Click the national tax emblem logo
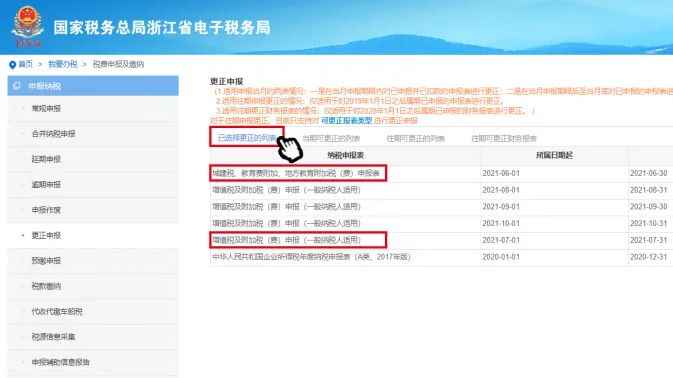 point(27,26)
